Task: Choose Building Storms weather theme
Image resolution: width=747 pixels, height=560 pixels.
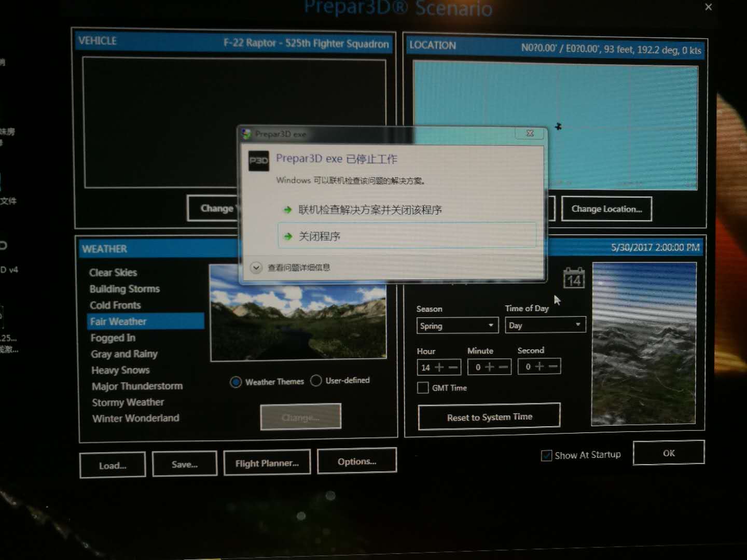Action: click(x=125, y=289)
